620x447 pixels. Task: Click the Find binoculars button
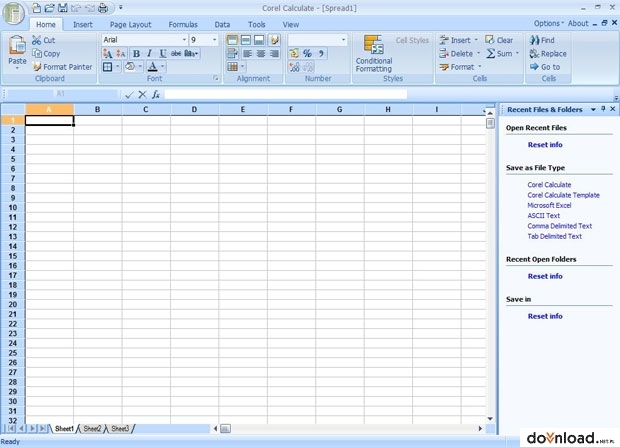coord(542,40)
